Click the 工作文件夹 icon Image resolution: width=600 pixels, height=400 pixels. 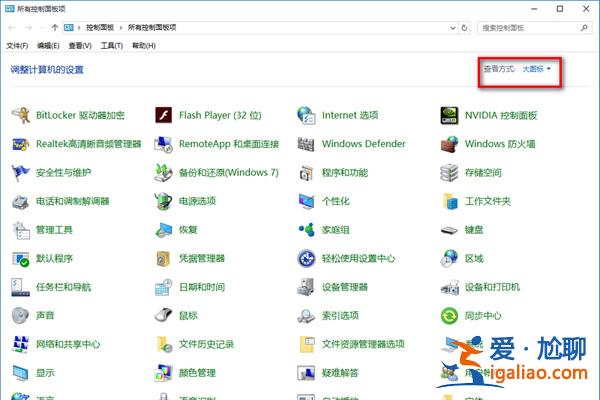450,201
